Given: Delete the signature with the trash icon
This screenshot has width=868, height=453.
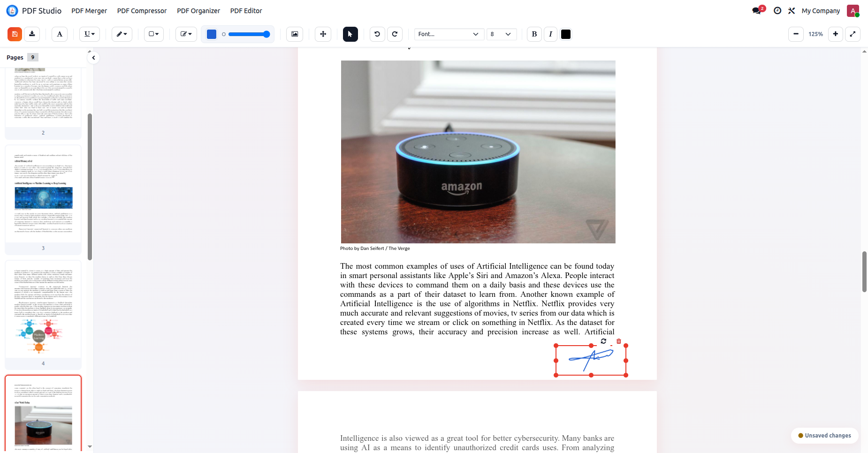Looking at the screenshot, I should 619,341.
